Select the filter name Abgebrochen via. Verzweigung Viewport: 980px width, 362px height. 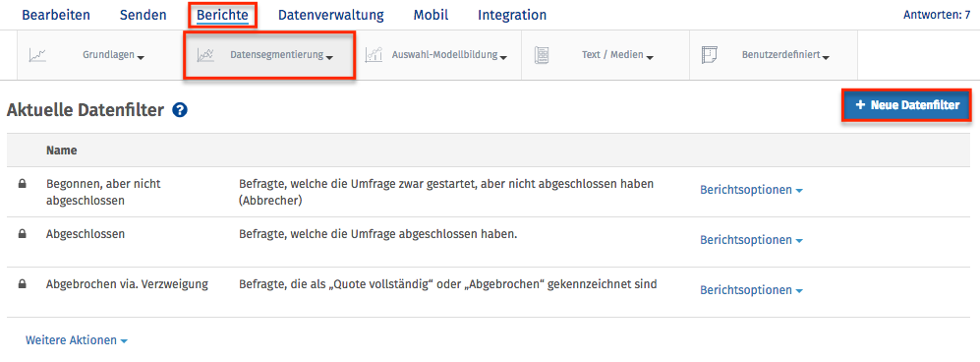pyautogui.click(x=127, y=284)
